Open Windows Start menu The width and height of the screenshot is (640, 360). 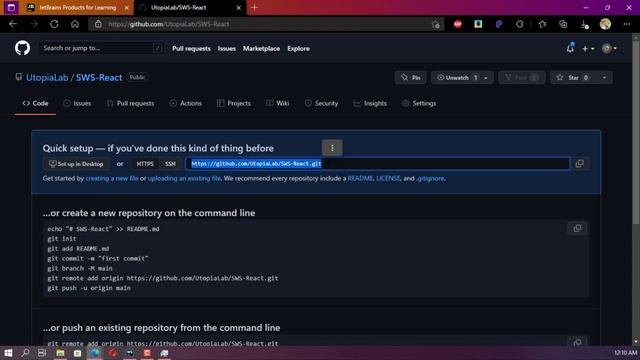[8, 353]
